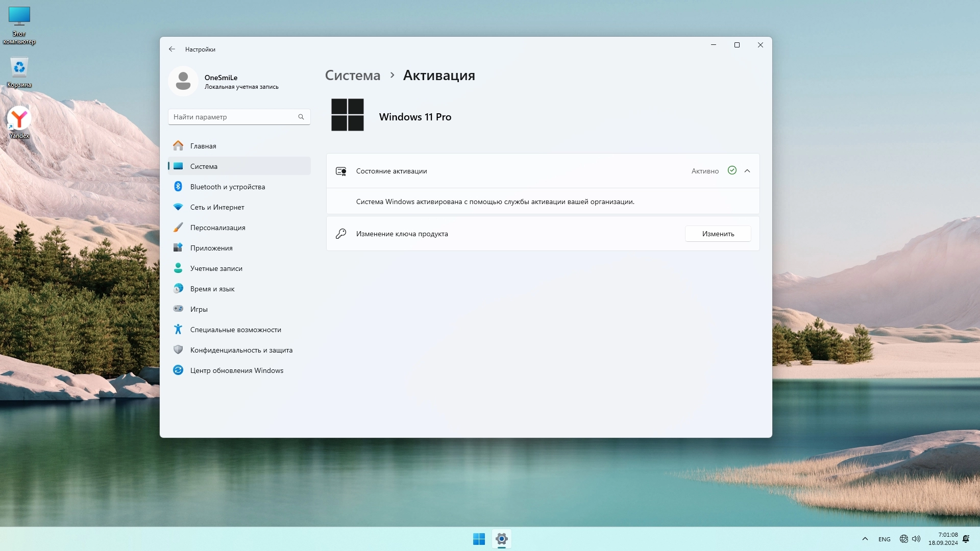This screenshot has width=980, height=551.
Task: Click the Найти параметр search field
Action: coord(234,117)
